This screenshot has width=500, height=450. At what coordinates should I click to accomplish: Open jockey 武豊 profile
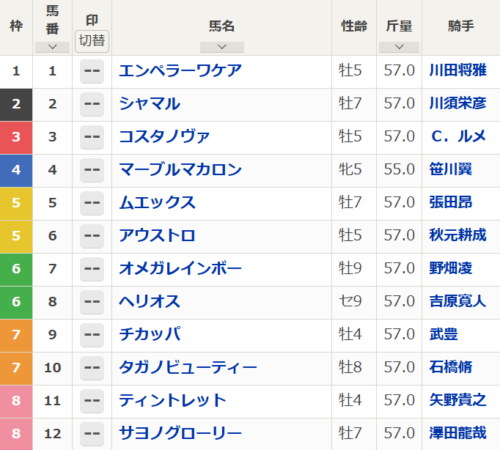[x=443, y=334]
